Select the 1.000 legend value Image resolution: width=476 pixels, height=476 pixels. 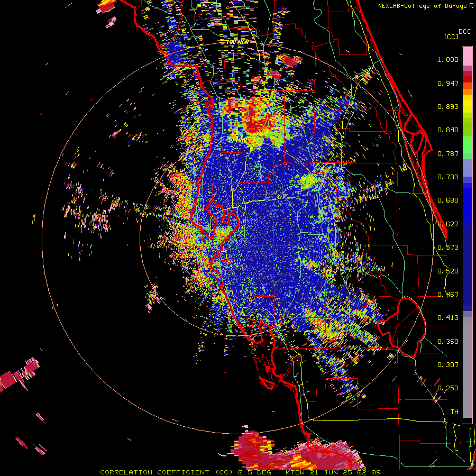point(448,59)
